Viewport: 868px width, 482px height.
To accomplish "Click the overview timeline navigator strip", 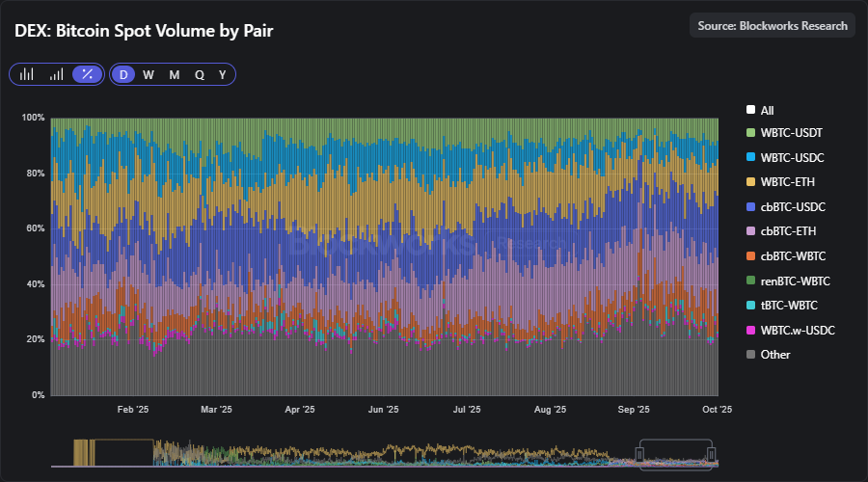I will pyautogui.click(x=386, y=453).
